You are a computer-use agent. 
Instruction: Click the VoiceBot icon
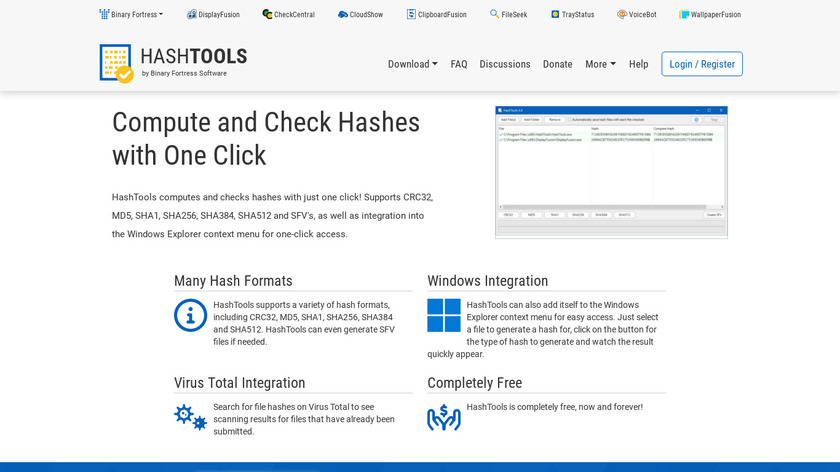622,14
